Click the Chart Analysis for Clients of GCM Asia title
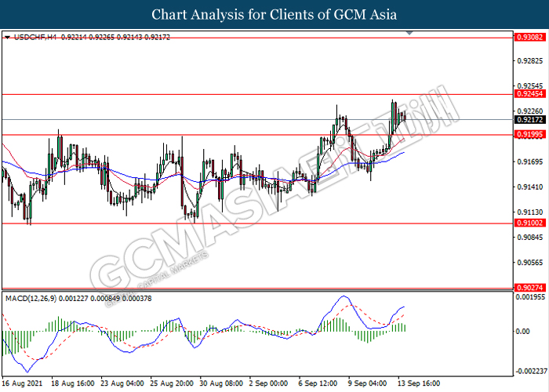 [274, 14]
